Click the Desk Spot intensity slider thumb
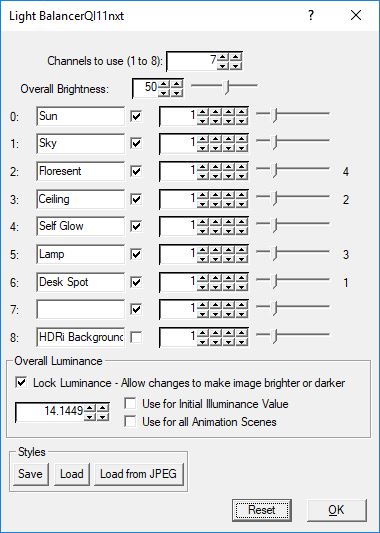380x533 pixels. pyautogui.click(x=275, y=281)
